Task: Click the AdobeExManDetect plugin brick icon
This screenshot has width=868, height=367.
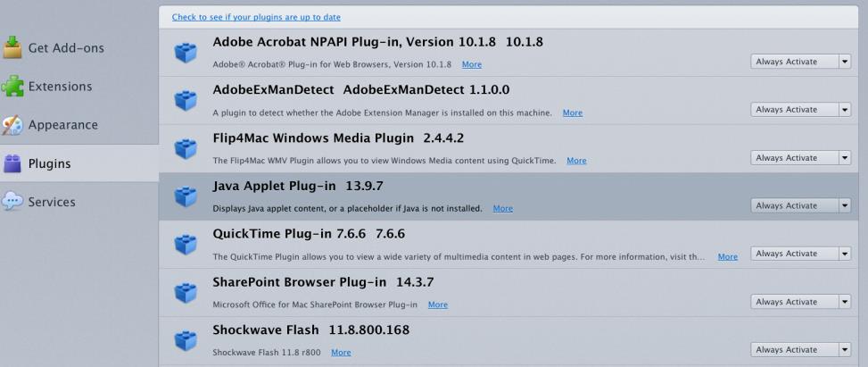Action: pos(186,100)
